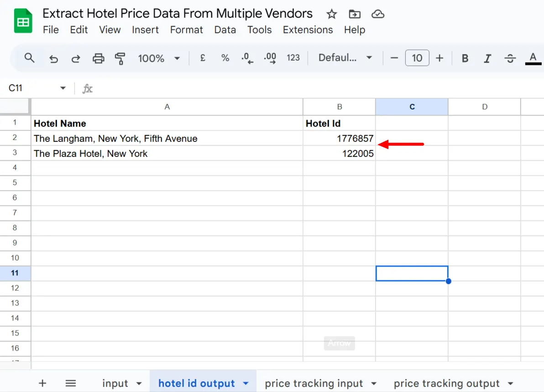Open input tab options arrow
544x392 pixels.
coord(139,384)
